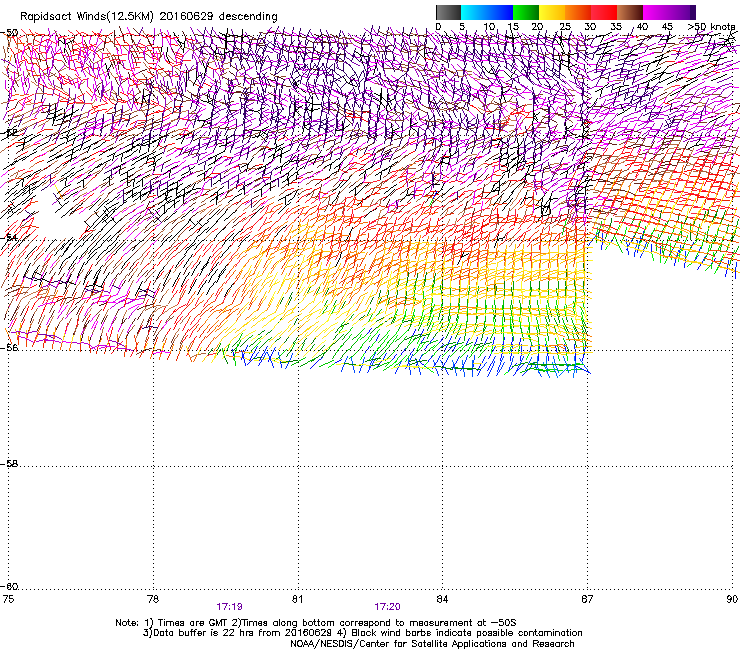The height and width of the screenshot is (650, 740).
Task: Click the cyan 5-10 knots legend swatch
Action: (x=474, y=12)
